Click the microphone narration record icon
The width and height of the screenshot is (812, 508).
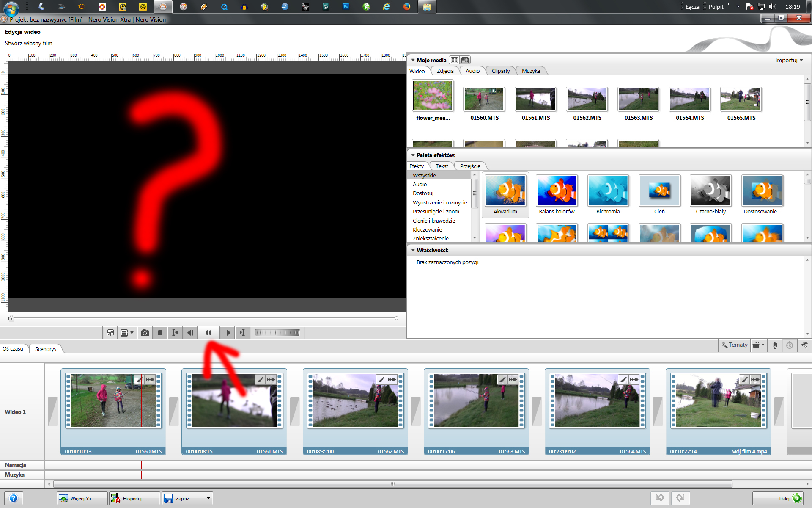774,345
